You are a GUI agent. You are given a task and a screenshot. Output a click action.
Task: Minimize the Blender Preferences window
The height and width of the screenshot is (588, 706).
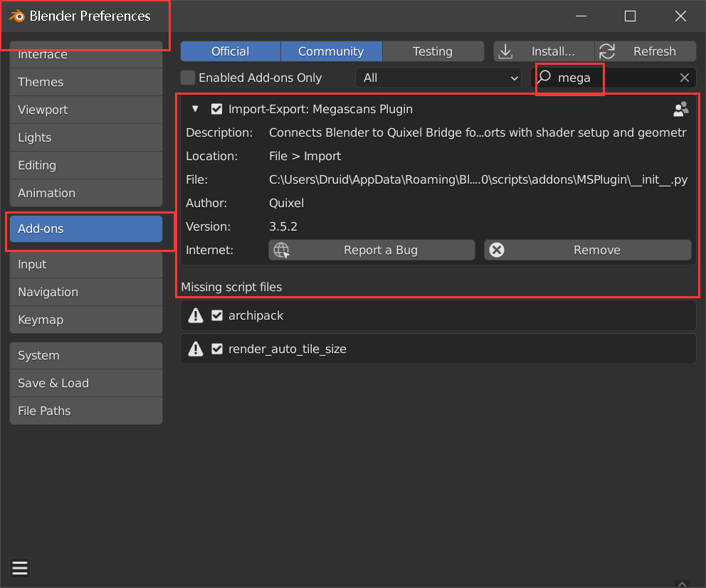tap(581, 16)
